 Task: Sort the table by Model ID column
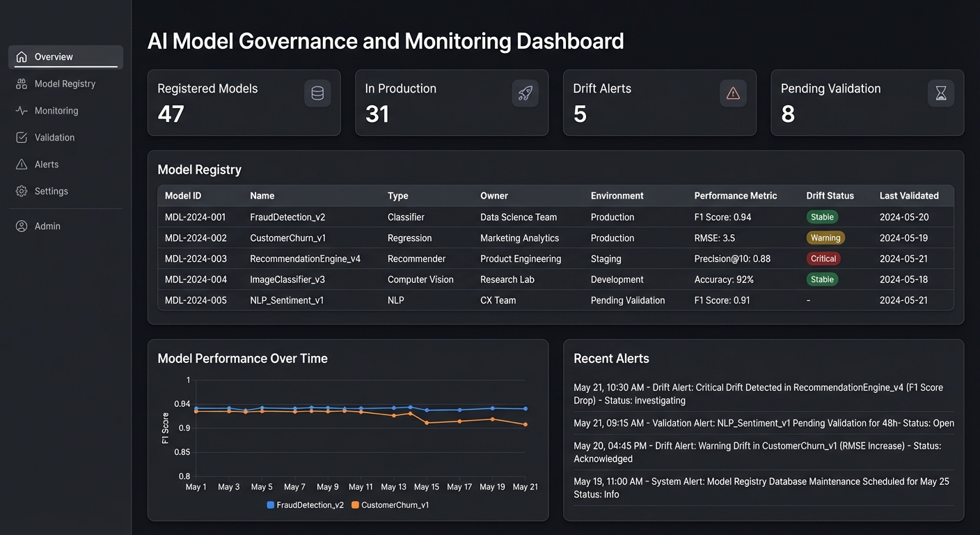coord(182,196)
